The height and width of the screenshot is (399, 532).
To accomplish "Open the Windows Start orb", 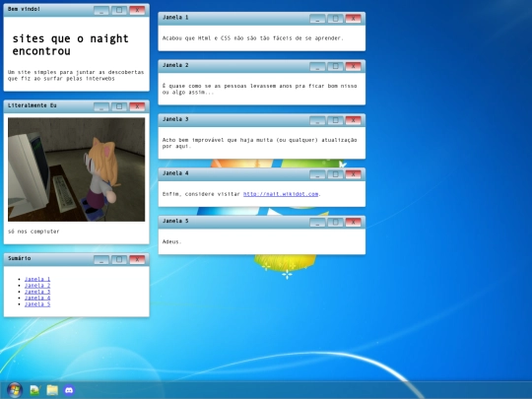I will click(15, 390).
